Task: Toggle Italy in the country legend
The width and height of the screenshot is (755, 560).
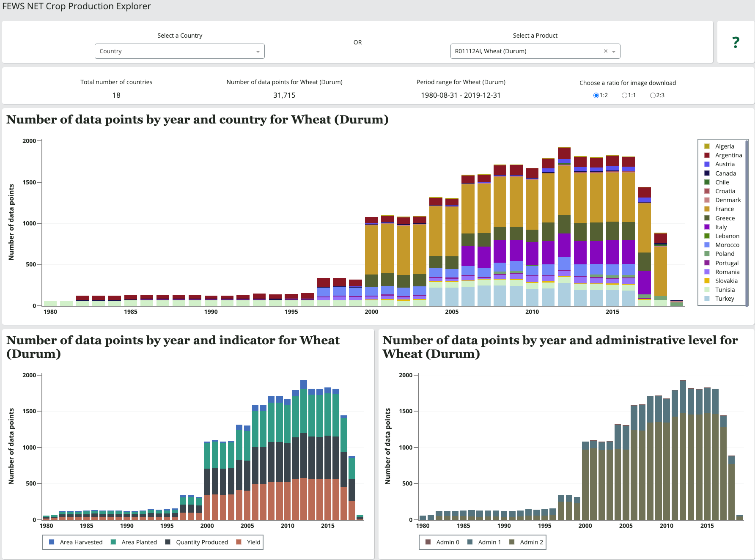Action: pos(721,227)
